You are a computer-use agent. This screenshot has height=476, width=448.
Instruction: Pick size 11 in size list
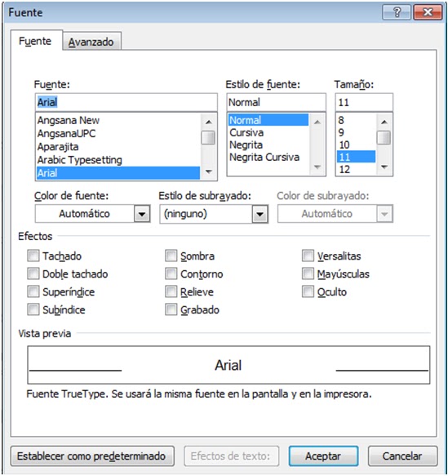coord(356,157)
